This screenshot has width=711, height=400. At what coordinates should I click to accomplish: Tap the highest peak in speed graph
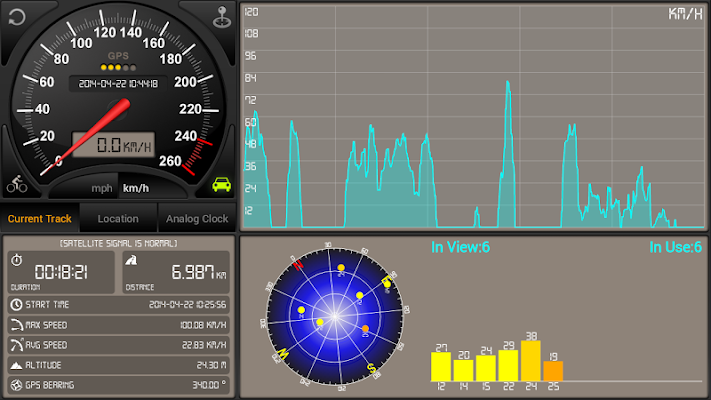pos(508,83)
